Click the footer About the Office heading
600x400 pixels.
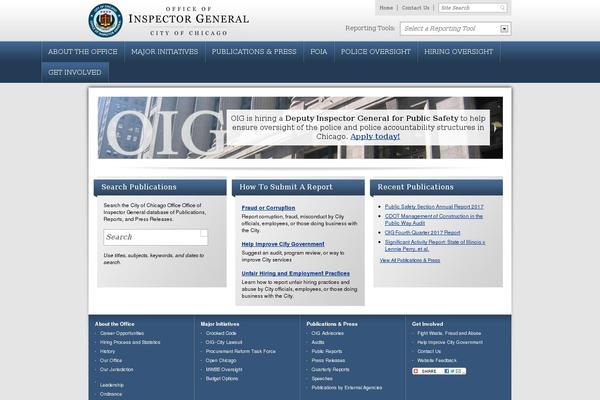click(114, 324)
